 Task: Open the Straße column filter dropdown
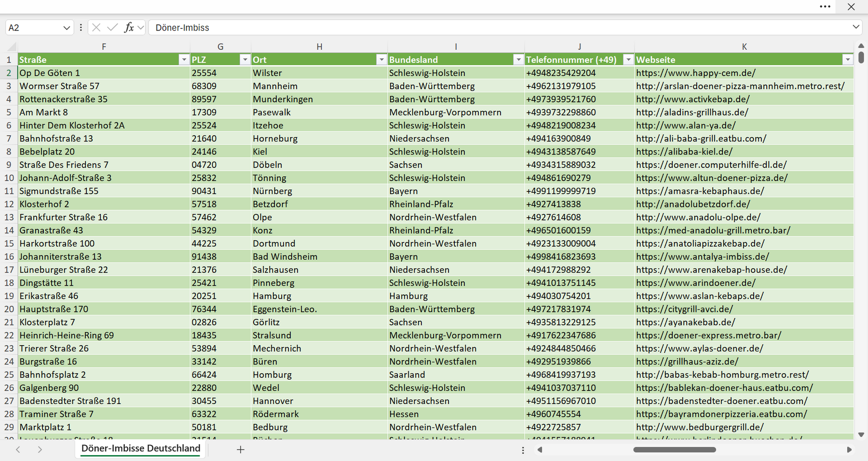pos(184,59)
